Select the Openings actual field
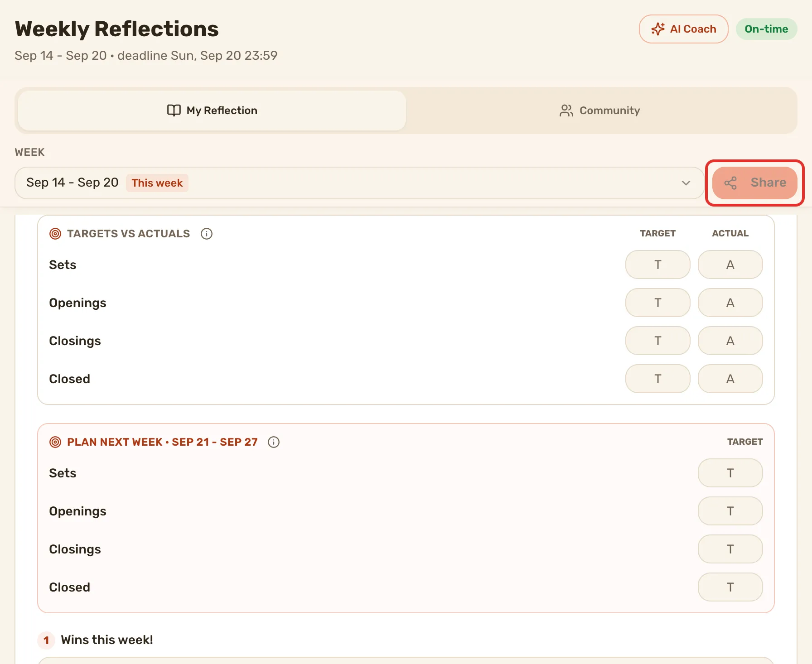Screen dimensions: 812x664 [730, 303]
